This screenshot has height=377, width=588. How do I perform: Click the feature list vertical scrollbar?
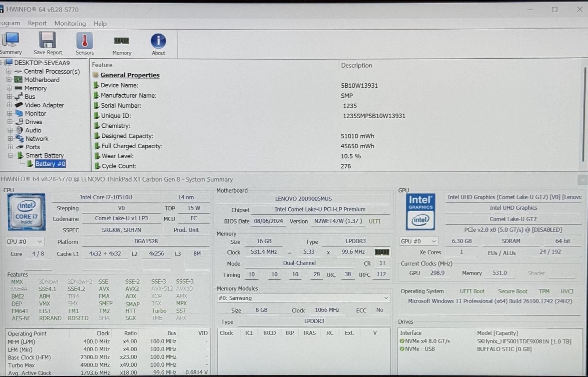click(x=583, y=115)
